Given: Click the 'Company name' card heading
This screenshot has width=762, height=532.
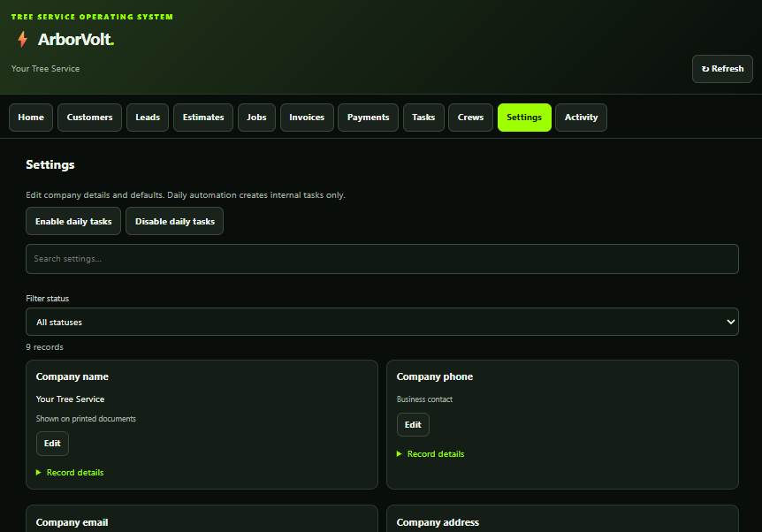Looking at the screenshot, I should pos(72,377).
